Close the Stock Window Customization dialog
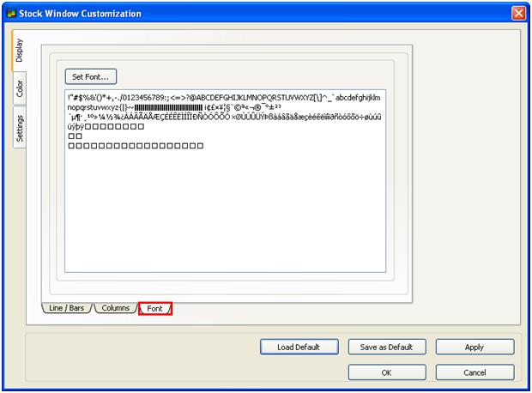Image resolution: width=532 pixels, height=393 pixels. pyautogui.click(x=518, y=13)
